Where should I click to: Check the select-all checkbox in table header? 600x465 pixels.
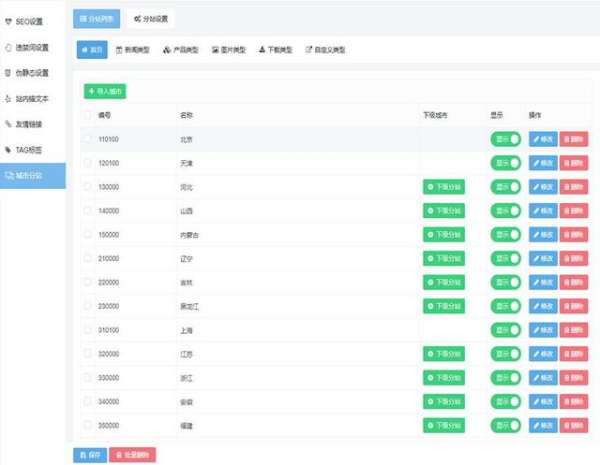click(x=87, y=115)
